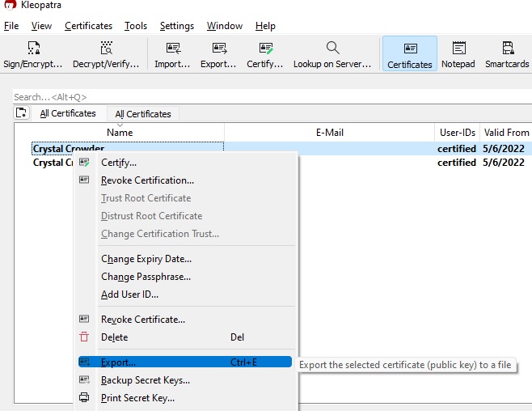Click the new tab icon button
Screen dimensions: 532x411
coord(21,112)
